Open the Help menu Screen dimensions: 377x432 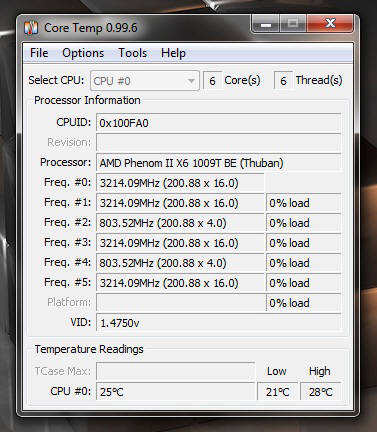(x=173, y=53)
